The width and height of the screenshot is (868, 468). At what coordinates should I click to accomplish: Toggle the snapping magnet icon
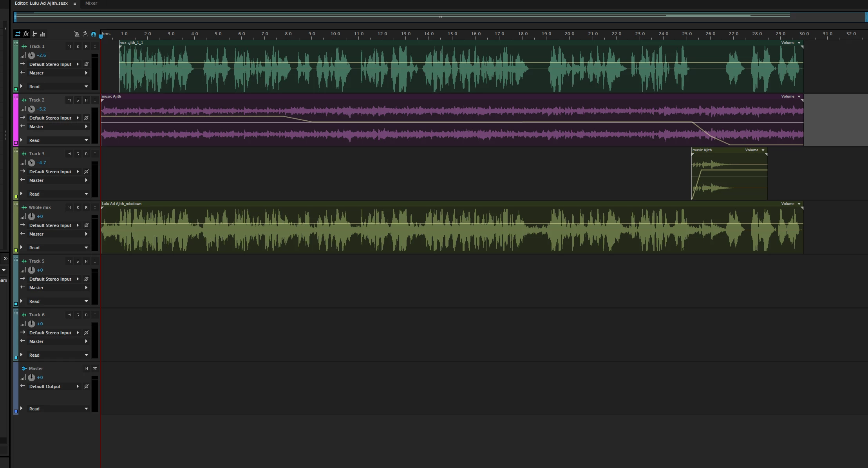coord(94,34)
